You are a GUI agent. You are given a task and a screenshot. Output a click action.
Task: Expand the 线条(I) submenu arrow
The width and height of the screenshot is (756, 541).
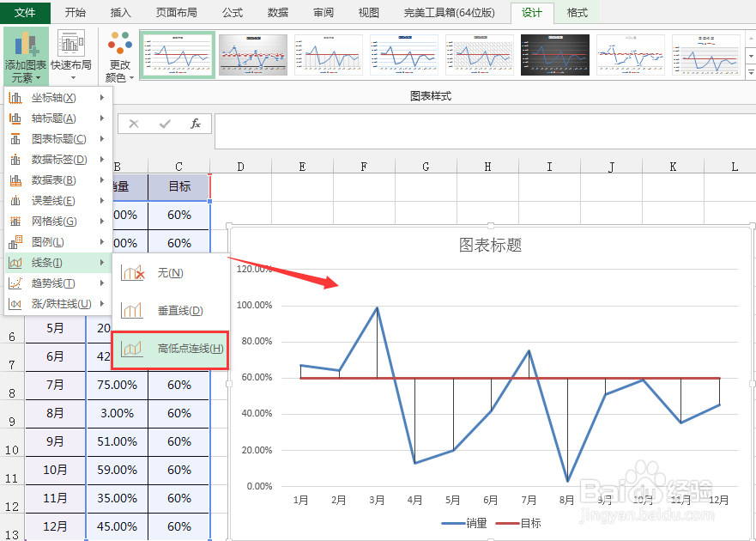(103, 262)
